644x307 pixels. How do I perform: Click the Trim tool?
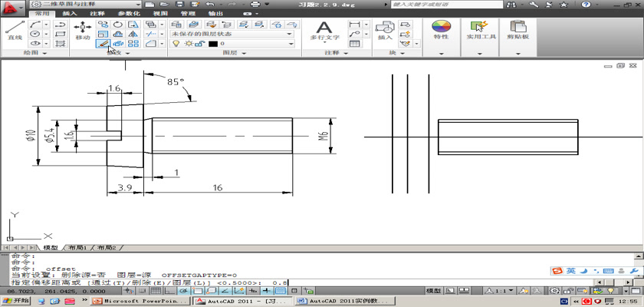coord(151,34)
